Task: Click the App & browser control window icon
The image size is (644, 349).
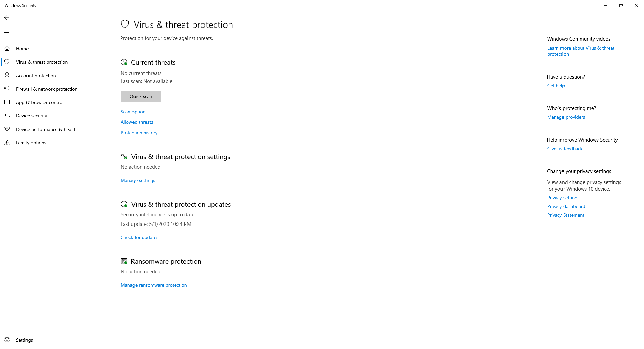Action: coord(7,102)
